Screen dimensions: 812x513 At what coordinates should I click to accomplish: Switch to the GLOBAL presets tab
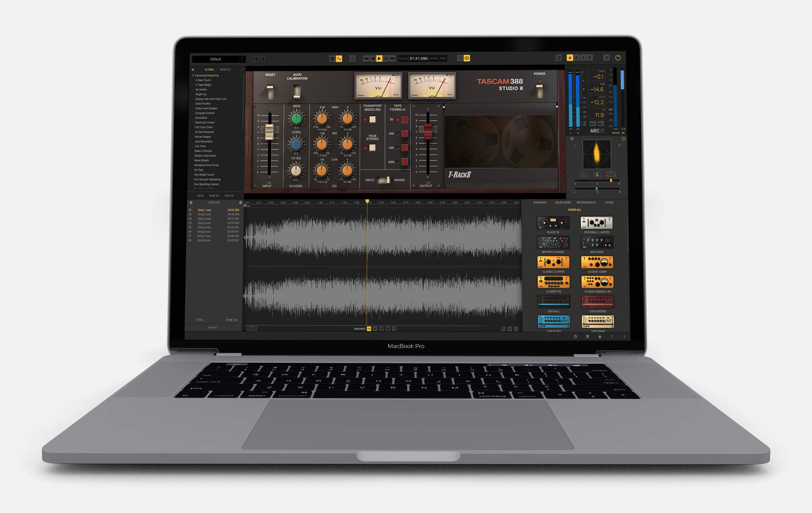coord(209,70)
